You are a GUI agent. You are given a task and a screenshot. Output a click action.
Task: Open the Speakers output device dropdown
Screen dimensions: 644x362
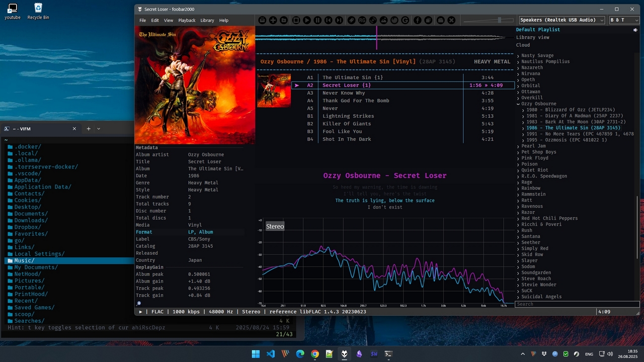[561, 20]
